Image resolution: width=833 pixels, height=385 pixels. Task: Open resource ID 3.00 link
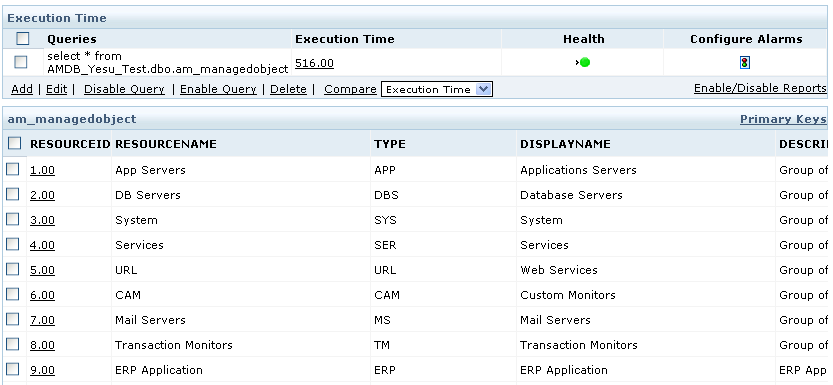(x=42, y=220)
